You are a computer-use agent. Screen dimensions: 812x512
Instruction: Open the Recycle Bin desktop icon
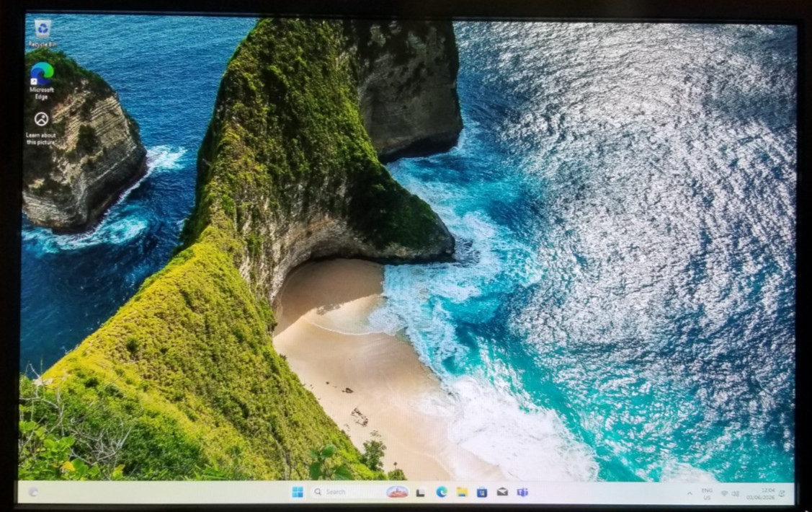(42, 34)
